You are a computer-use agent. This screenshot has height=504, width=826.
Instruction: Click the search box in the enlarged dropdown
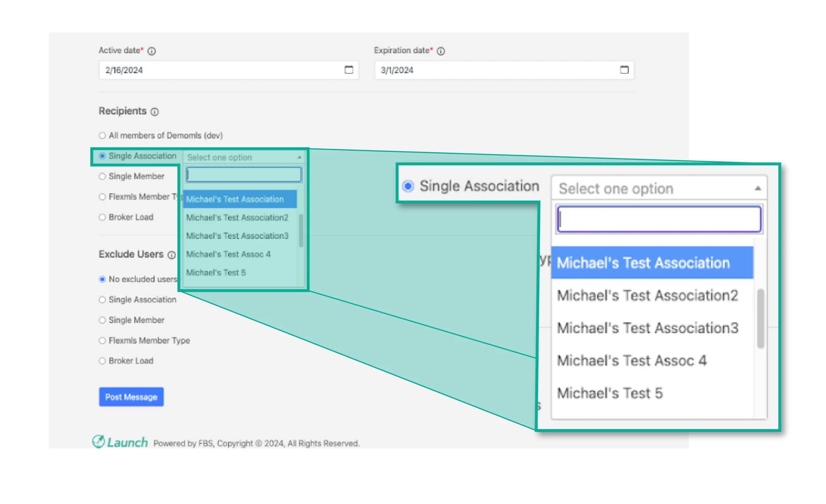tap(659, 219)
